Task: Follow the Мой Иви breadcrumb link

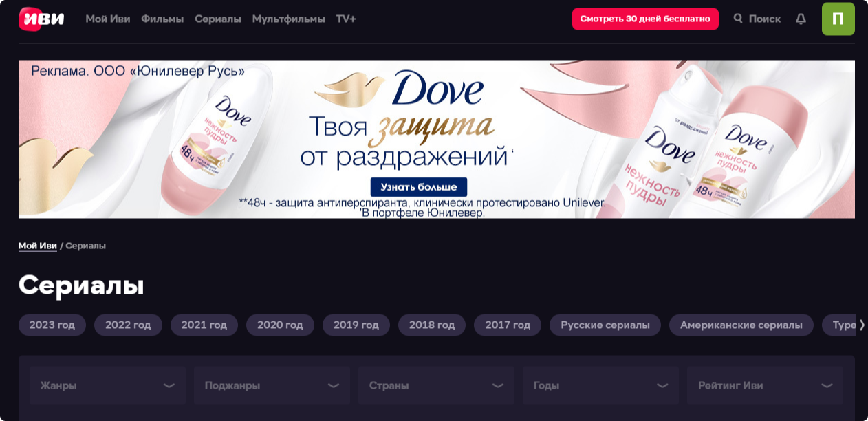Action: (38, 244)
